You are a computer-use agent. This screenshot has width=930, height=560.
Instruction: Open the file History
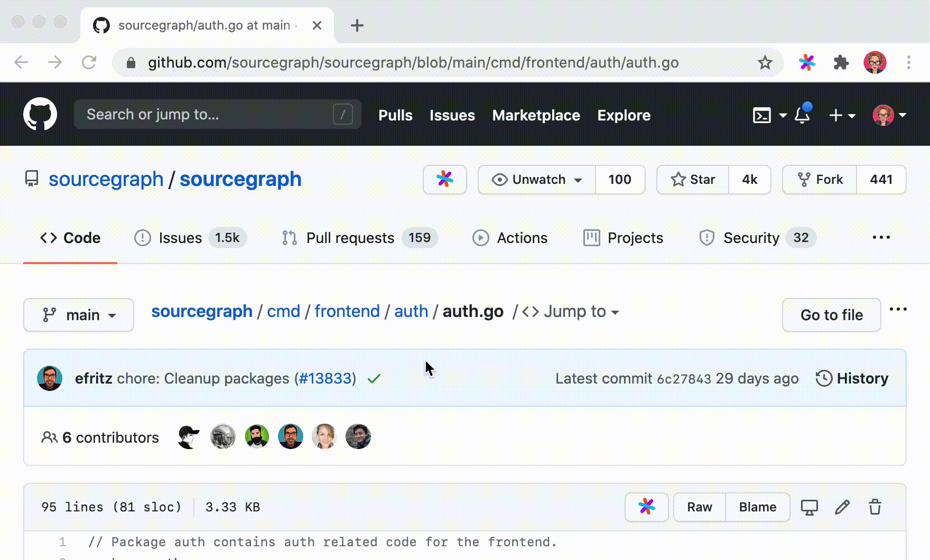tap(852, 378)
